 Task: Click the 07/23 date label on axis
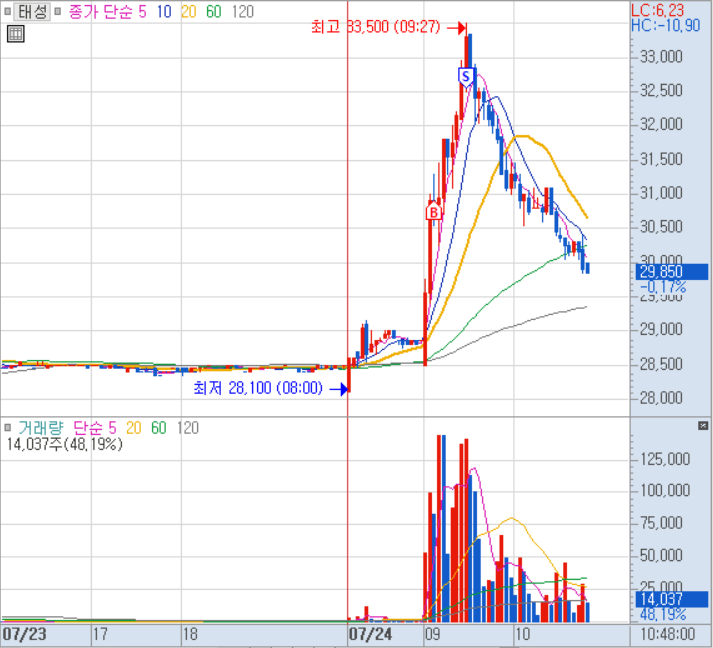(x=24, y=634)
